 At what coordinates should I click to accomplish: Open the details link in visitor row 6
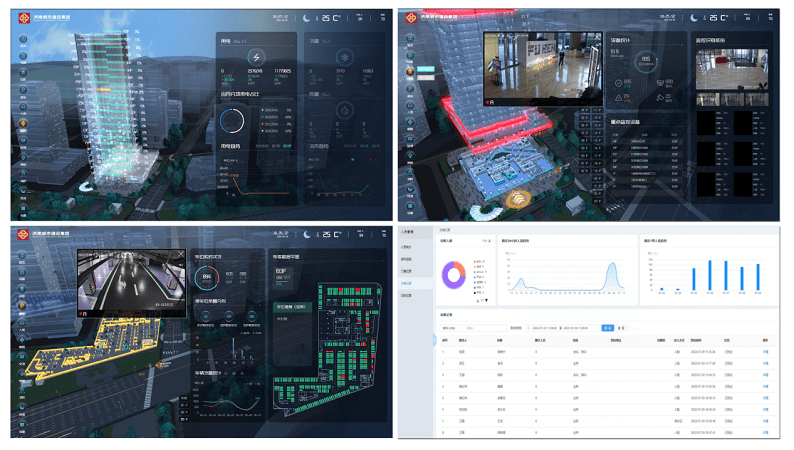point(766,410)
